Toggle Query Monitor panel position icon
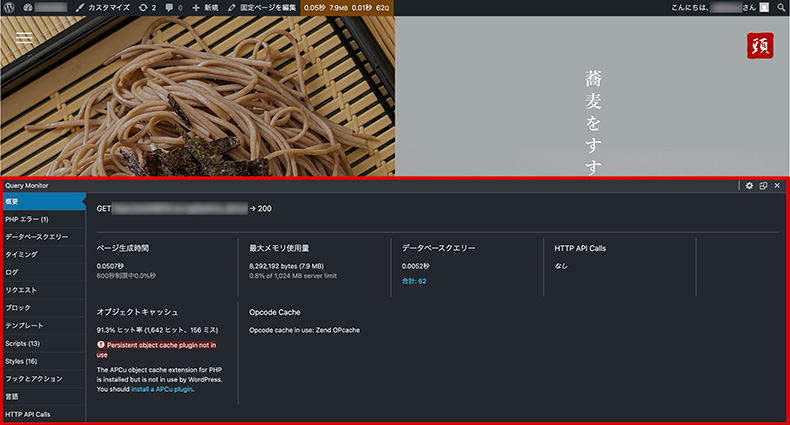790x425 pixels. [763, 185]
